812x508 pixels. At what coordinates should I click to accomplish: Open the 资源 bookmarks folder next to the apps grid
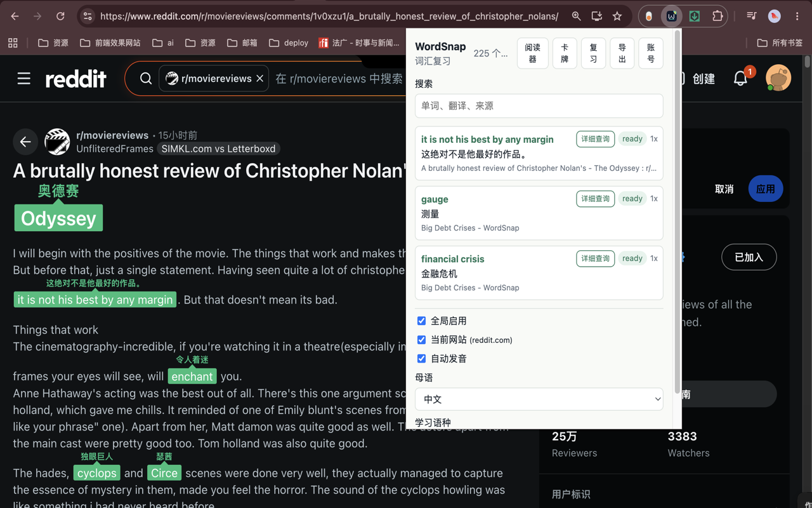tap(53, 43)
